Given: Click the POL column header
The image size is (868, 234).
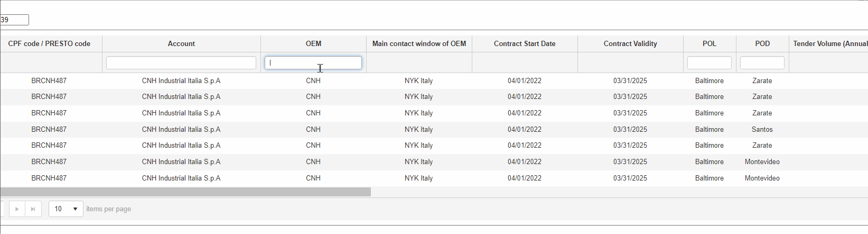Looking at the screenshot, I should [710, 44].
